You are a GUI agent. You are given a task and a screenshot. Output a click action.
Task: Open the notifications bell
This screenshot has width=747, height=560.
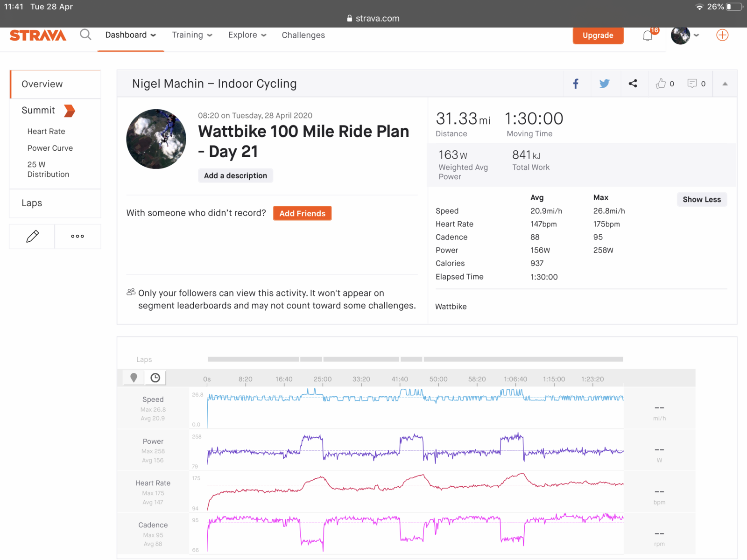coord(648,36)
